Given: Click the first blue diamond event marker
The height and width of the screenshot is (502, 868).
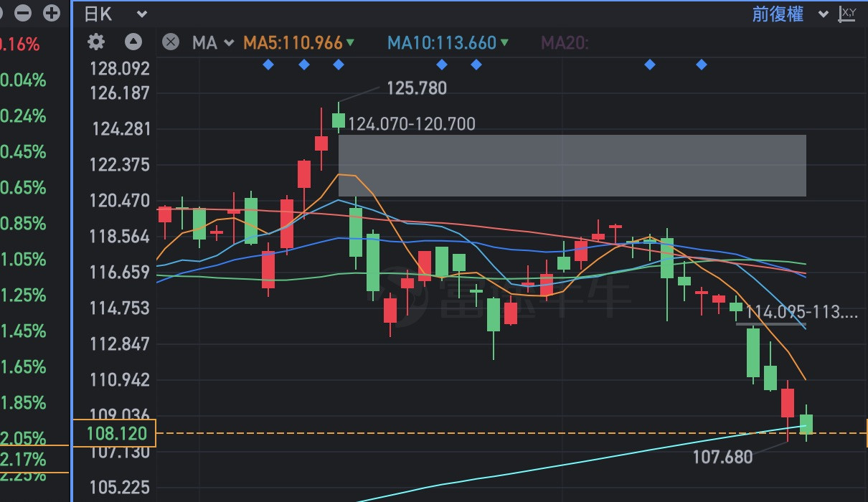Looking at the screenshot, I should pos(268,65).
